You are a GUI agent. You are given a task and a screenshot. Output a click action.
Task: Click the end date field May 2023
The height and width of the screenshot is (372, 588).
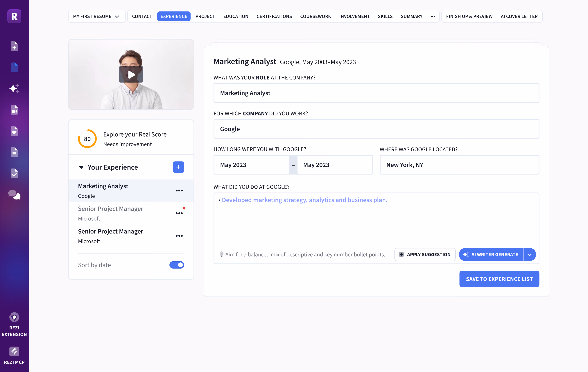tap(335, 165)
